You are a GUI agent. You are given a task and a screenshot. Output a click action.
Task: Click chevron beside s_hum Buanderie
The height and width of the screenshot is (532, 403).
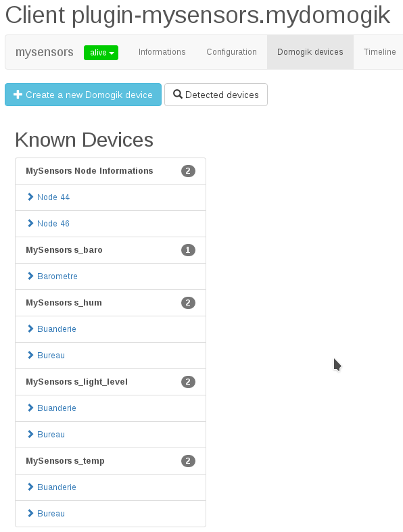[x=30, y=329]
